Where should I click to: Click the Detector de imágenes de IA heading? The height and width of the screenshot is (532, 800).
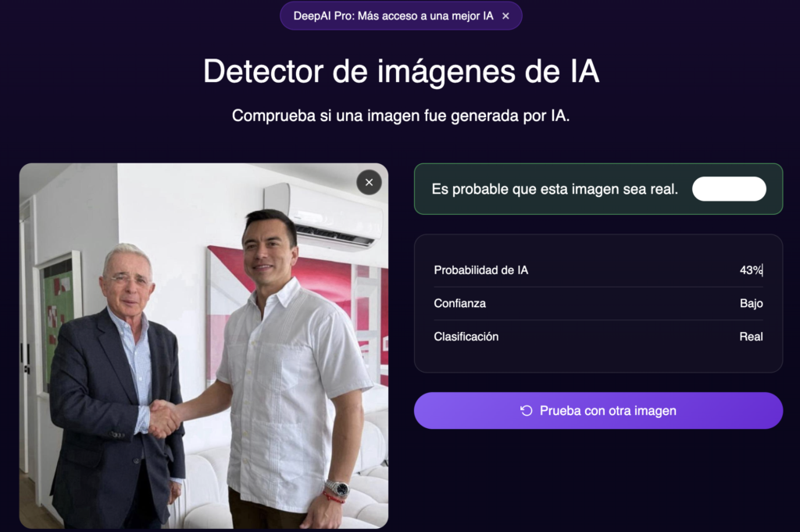pos(401,71)
